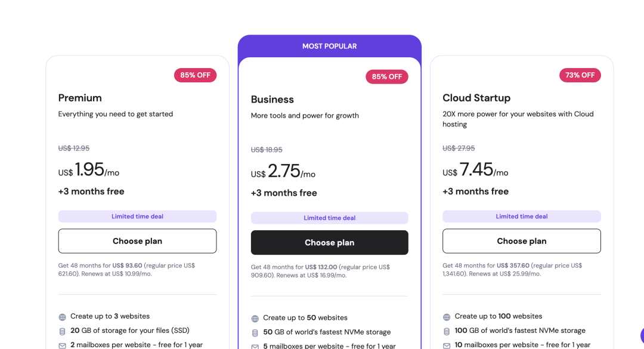Click storage database icon under Premium plan

point(63,331)
